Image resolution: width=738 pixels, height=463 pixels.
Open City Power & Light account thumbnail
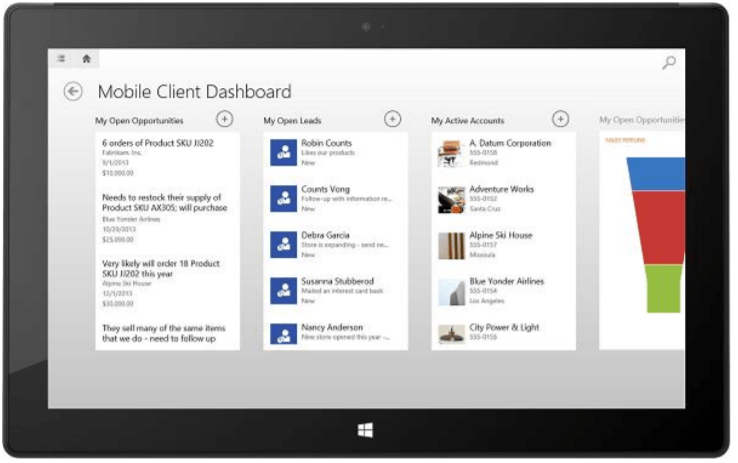(x=451, y=334)
